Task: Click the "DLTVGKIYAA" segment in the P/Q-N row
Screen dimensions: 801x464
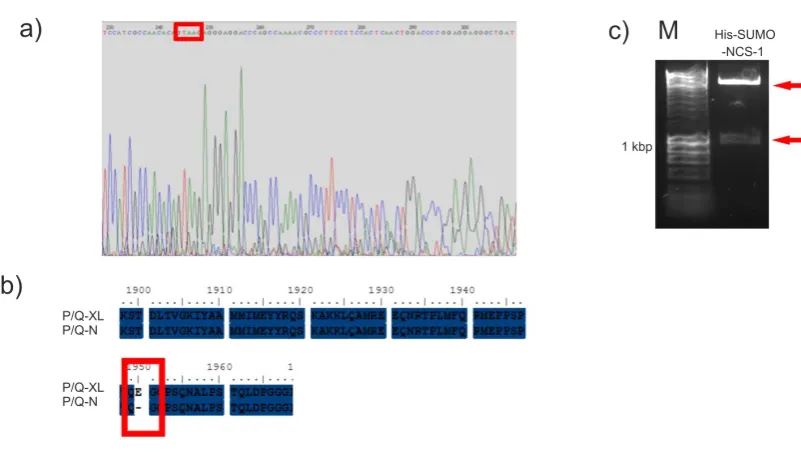Action: 186,331
